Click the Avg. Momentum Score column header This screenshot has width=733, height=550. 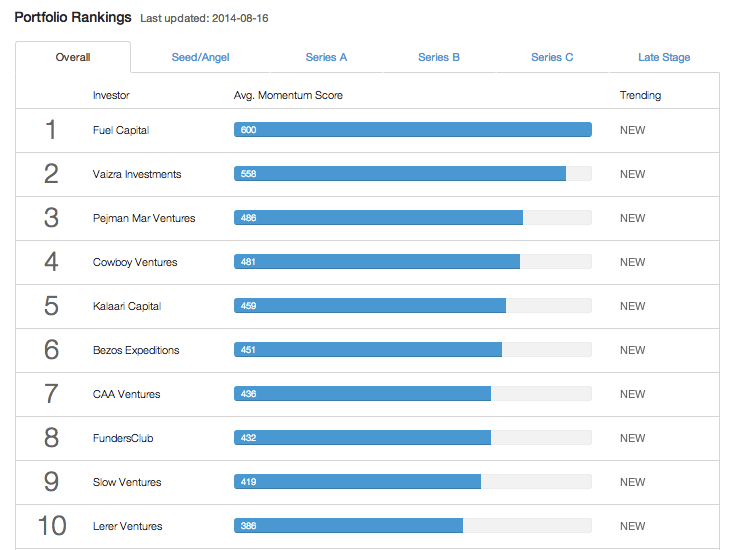(x=288, y=95)
